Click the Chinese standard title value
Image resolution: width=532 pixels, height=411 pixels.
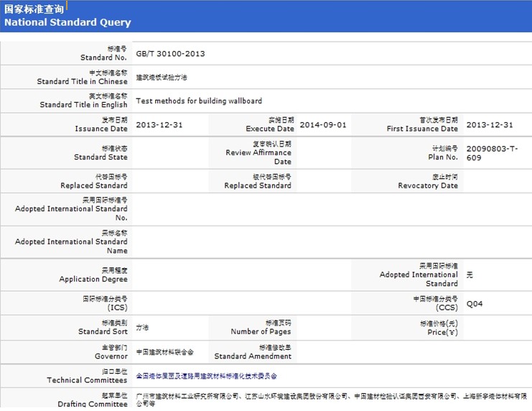click(162, 78)
